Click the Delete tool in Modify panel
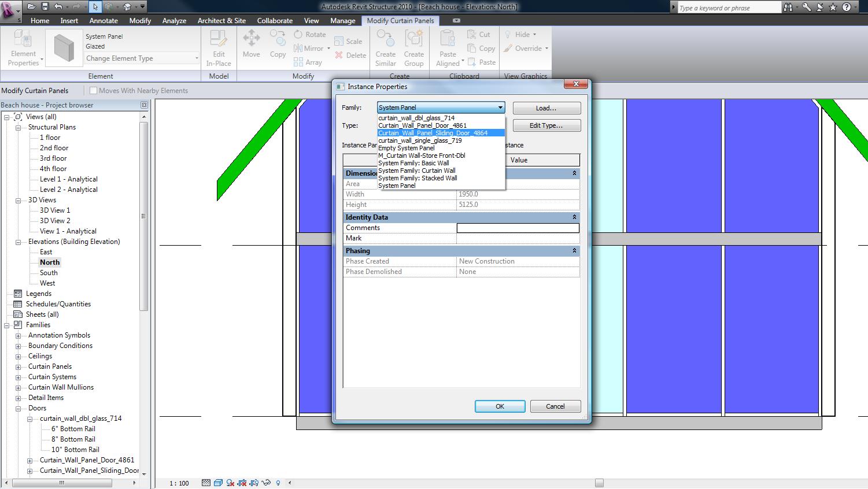 tap(350, 55)
